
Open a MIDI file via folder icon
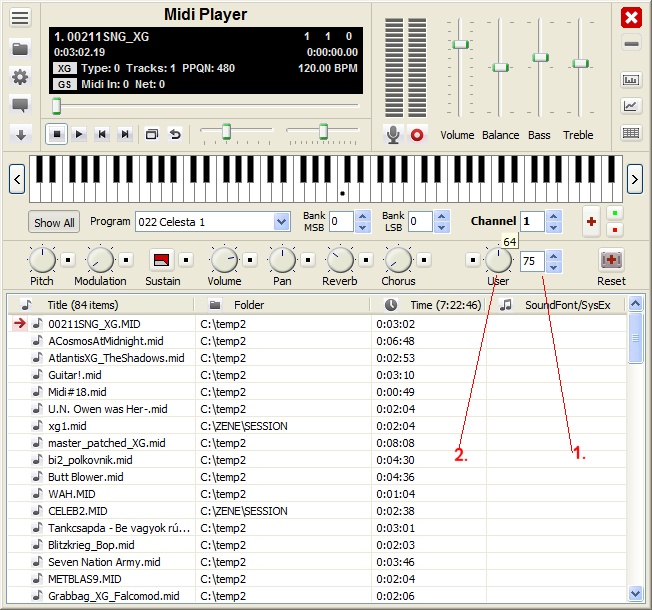coord(20,49)
